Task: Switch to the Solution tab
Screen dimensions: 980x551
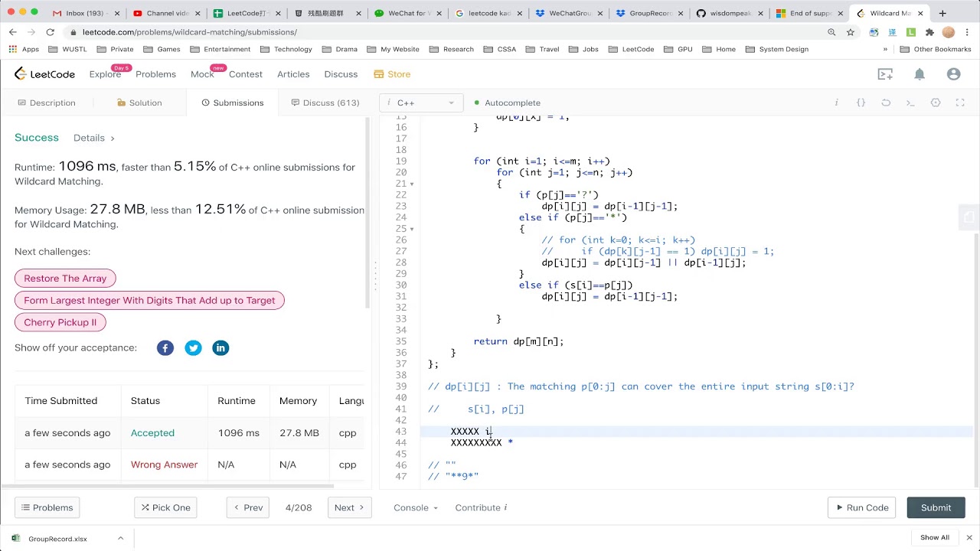Action: click(139, 103)
